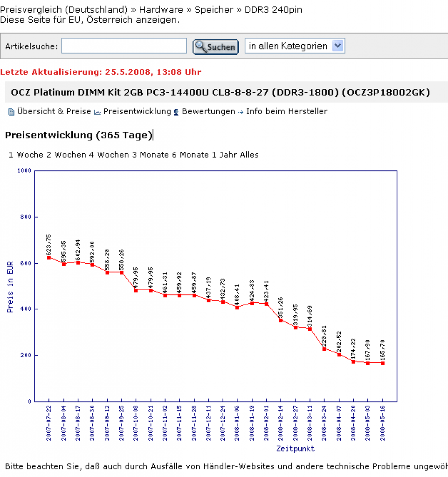Click the 408,41 data point
448x477 pixels.
(x=237, y=307)
